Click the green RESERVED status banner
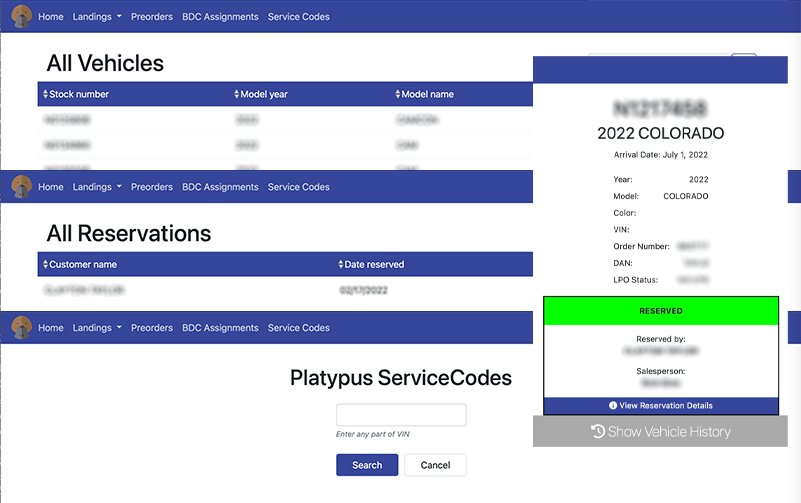 661,311
